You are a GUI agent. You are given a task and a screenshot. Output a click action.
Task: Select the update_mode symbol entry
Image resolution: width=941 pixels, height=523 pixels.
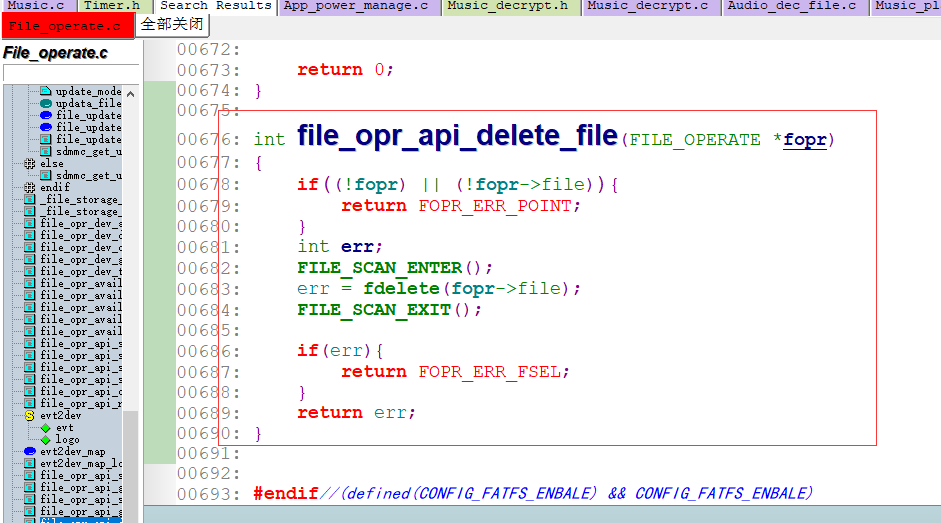(x=88, y=91)
